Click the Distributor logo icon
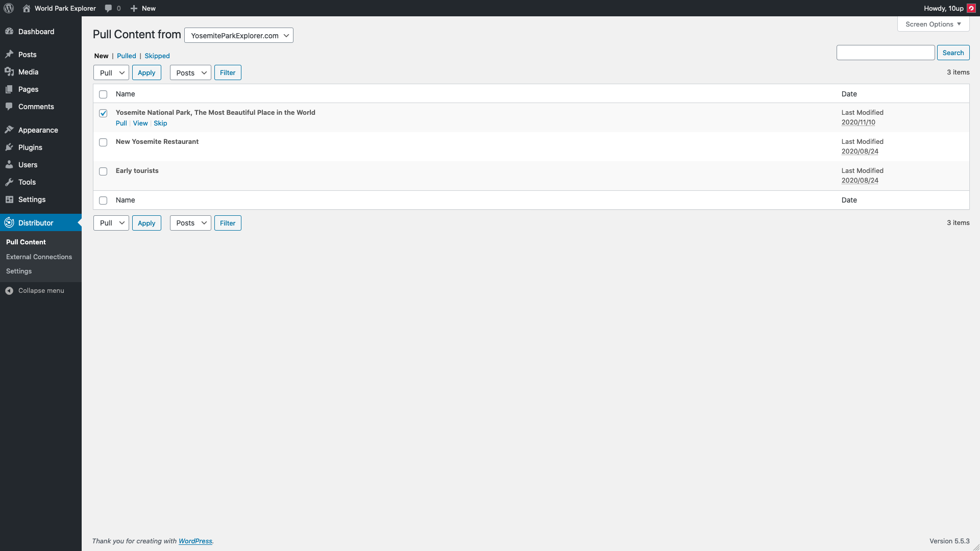Screen dimensions: 980x551 click(9, 223)
